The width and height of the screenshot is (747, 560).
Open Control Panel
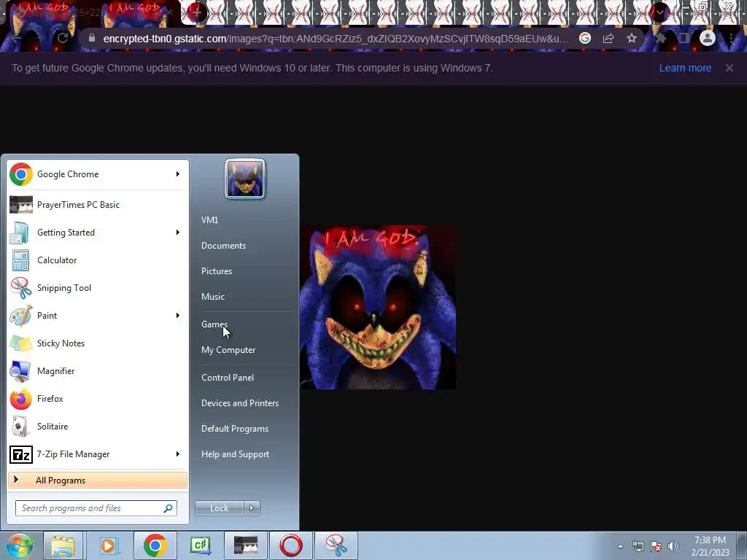coord(228,378)
